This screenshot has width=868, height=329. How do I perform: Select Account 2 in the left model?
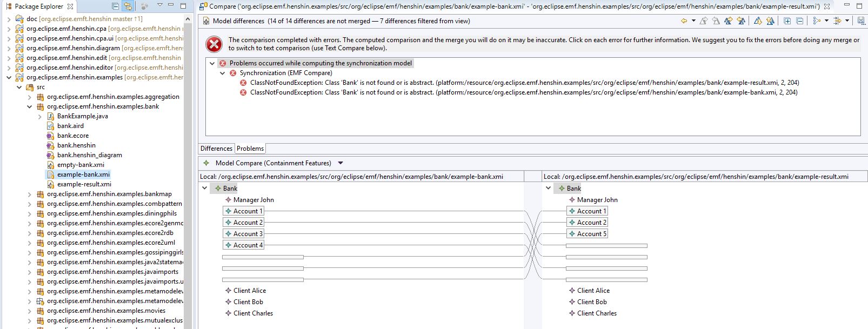pos(243,223)
